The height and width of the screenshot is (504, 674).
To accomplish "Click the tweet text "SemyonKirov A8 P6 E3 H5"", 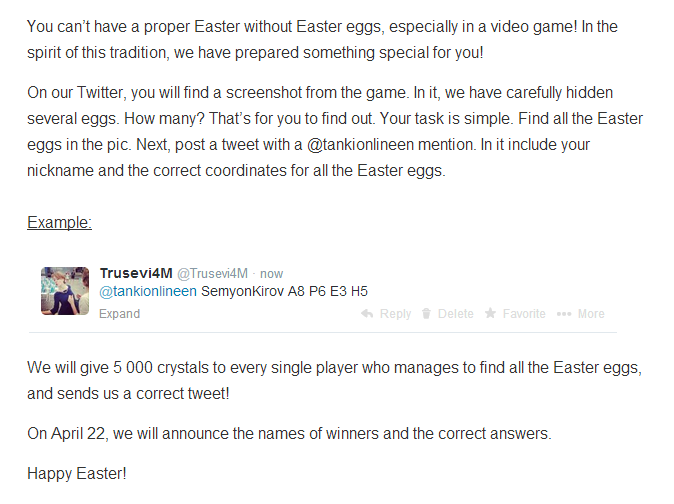I will click(x=285, y=291).
